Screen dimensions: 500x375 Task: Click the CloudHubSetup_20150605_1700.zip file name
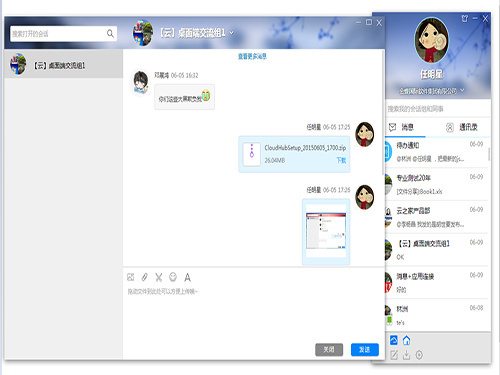[x=305, y=147]
